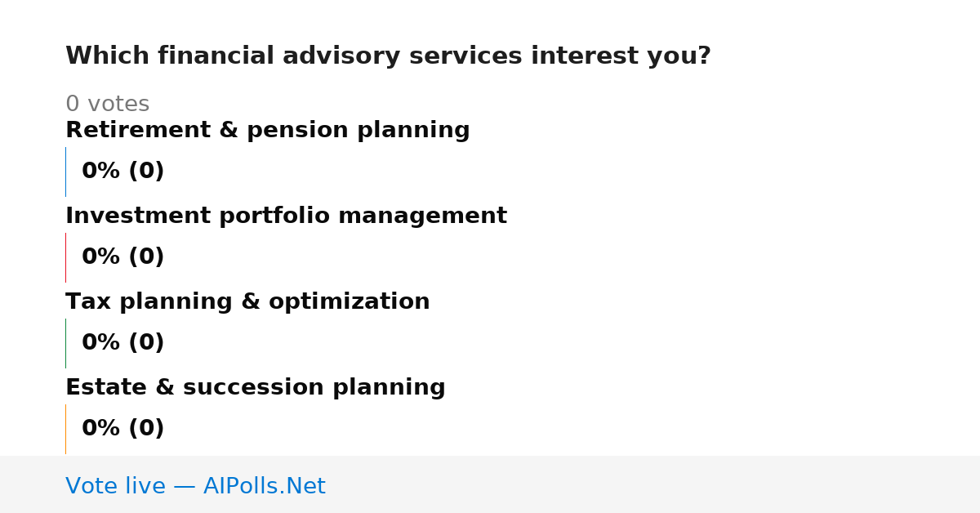Click the word AIPolls.Net in footer
The height and width of the screenshot is (513, 980).
(264, 486)
